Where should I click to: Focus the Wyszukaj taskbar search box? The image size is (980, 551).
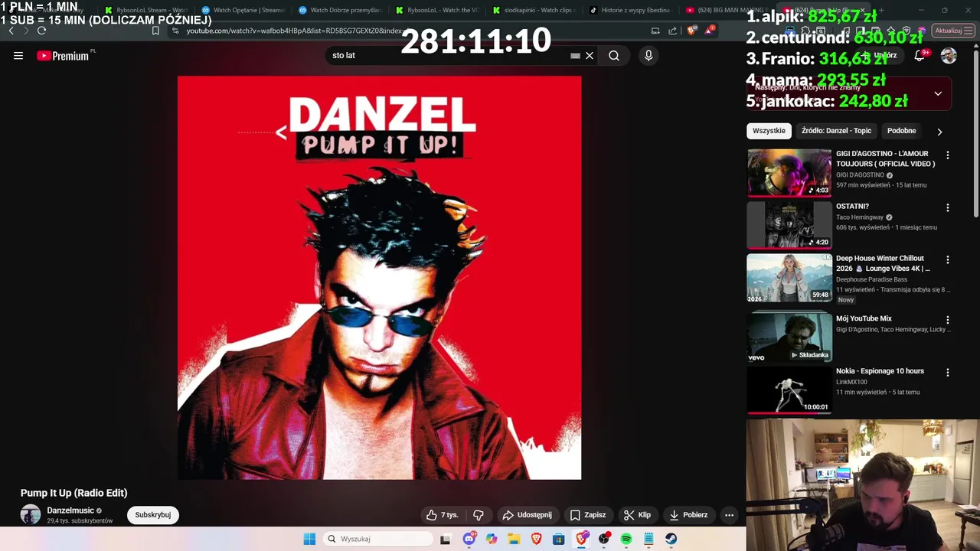379,539
